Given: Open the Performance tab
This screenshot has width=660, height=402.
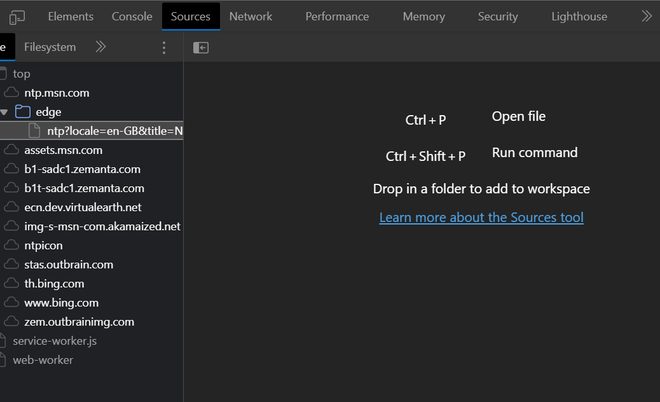Looking at the screenshot, I should 337,17.
